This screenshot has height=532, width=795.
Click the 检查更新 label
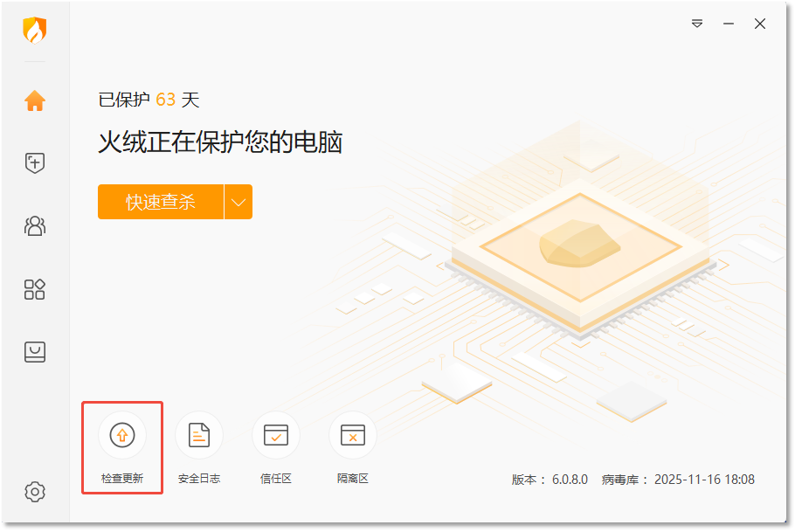pos(122,478)
